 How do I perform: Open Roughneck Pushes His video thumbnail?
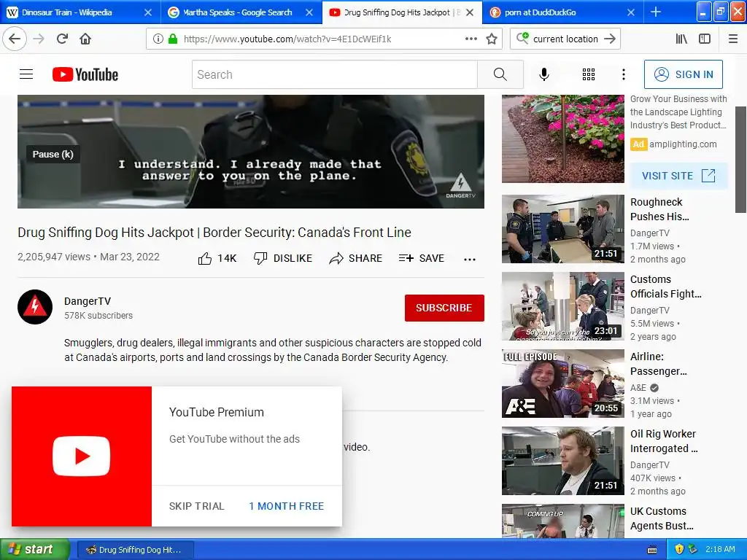(562, 228)
